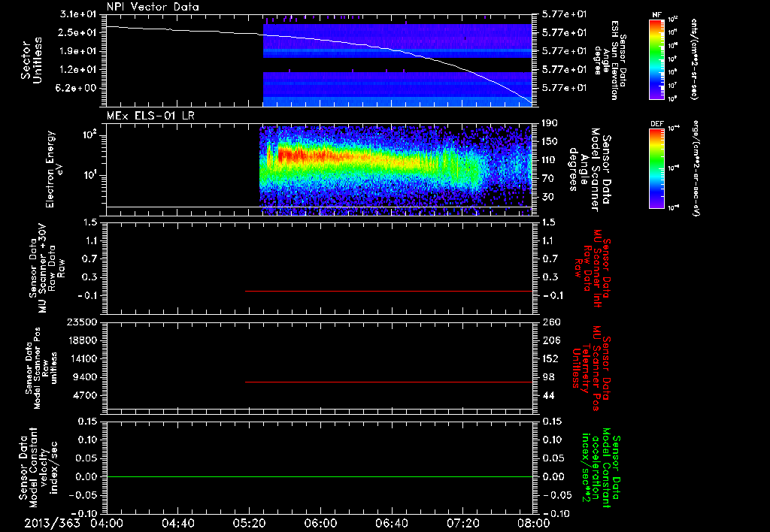Click the green Model Constant acceleration label
The image size is (770, 532).
[601, 469]
